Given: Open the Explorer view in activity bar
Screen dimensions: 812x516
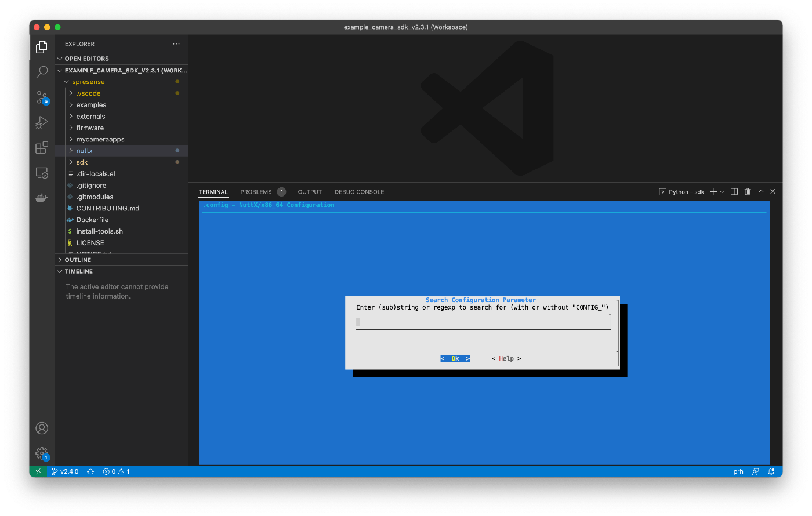Looking at the screenshot, I should (x=42, y=47).
